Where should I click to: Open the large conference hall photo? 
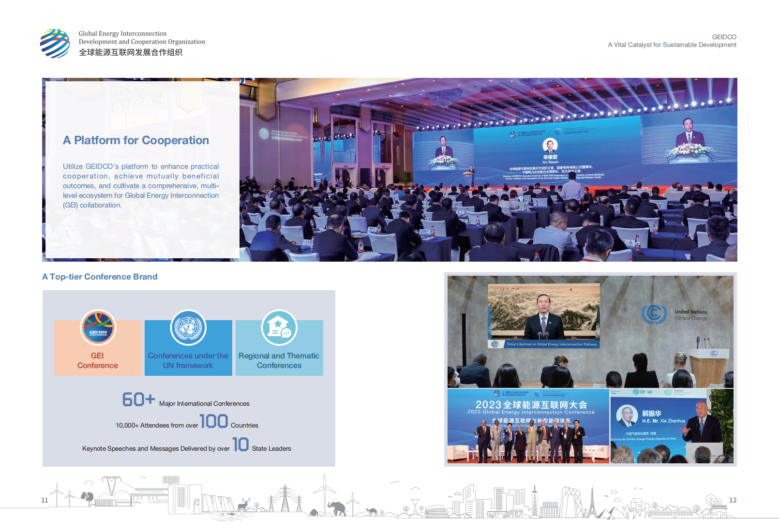tap(488, 193)
